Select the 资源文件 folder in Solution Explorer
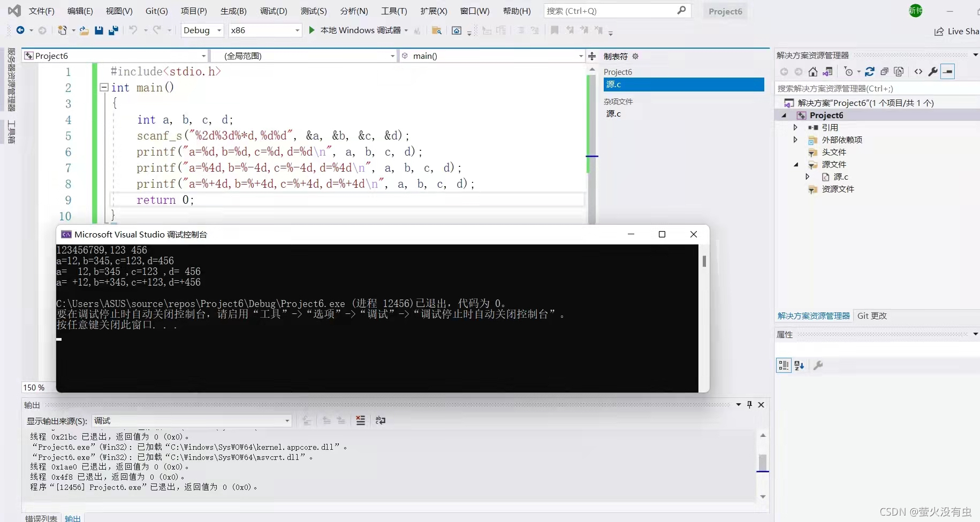Image resolution: width=980 pixels, height=522 pixels. pos(838,189)
